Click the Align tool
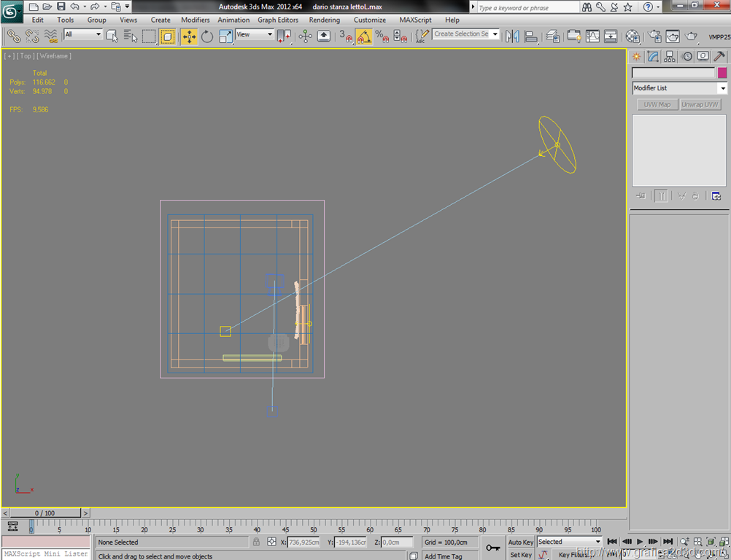 pos(530,36)
